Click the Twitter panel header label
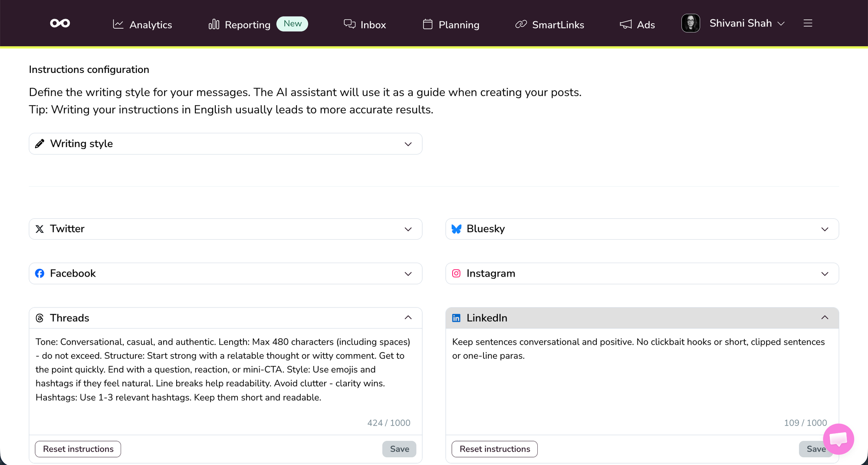This screenshot has width=868, height=465. tap(67, 229)
